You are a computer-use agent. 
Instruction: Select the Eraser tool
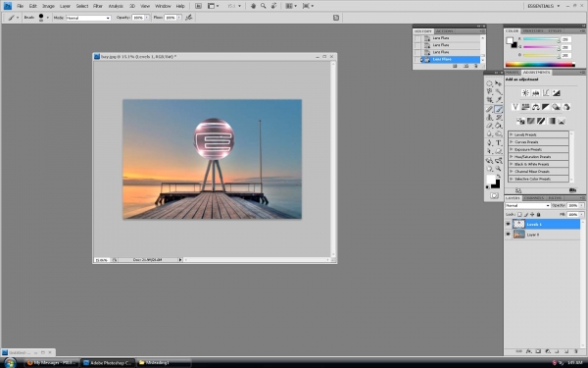[x=489, y=126]
